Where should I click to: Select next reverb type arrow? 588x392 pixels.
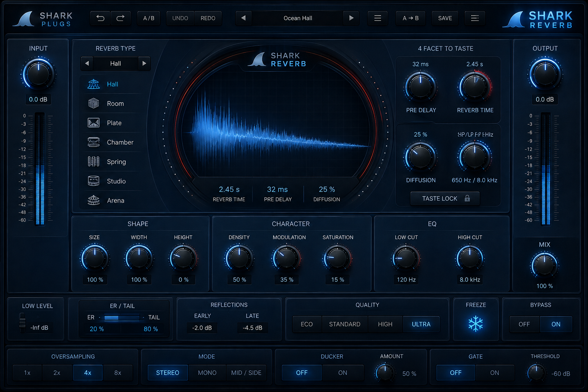(x=144, y=64)
